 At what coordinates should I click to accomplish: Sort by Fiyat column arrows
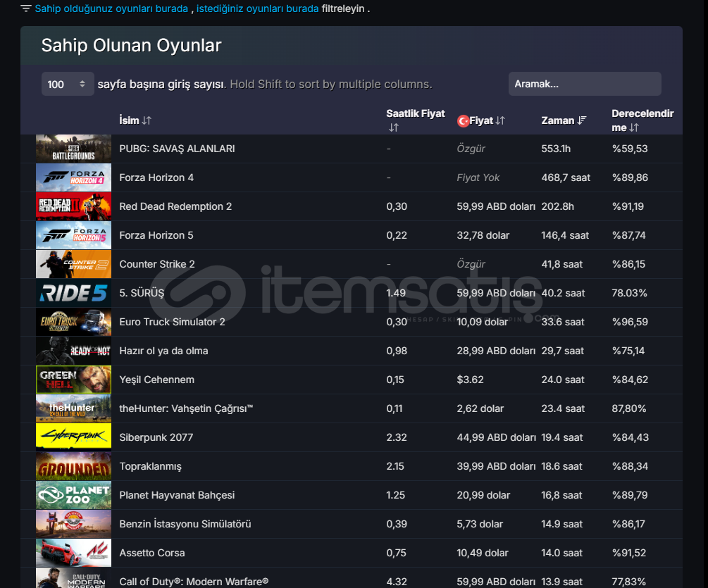pos(500,120)
